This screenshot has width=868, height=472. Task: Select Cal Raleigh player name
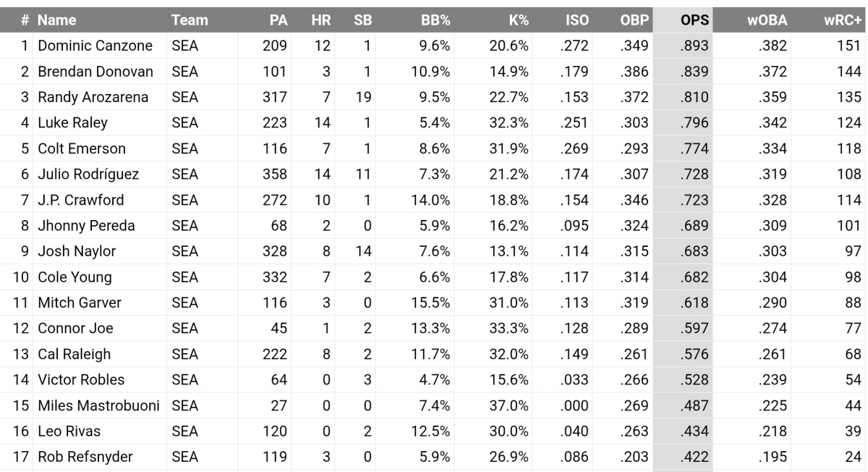(x=75, y=354)
